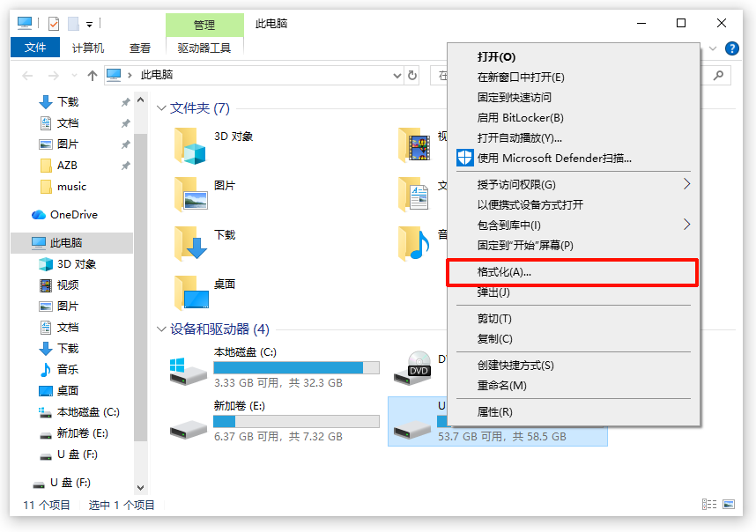Viewport: 756px width, 532px height.
Task: Collapse the 文件夹 (7) group
Action: [x=161, y=108]
